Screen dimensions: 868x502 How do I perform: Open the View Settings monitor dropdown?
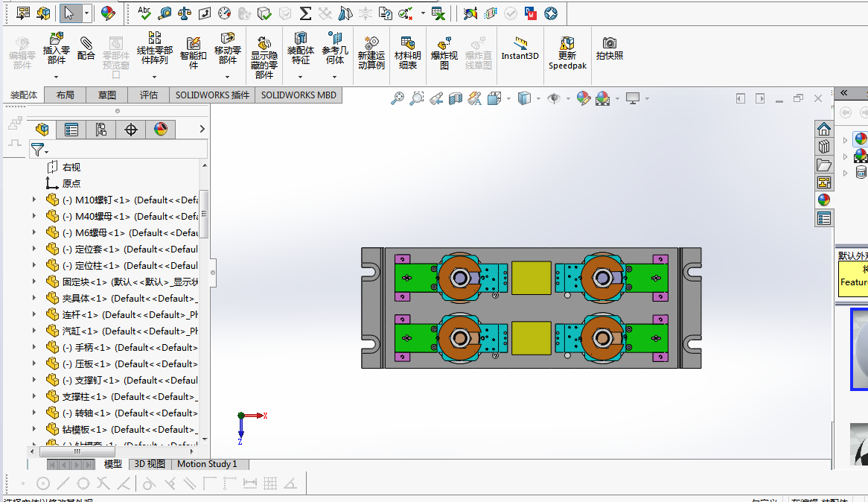tap(647, 99)
